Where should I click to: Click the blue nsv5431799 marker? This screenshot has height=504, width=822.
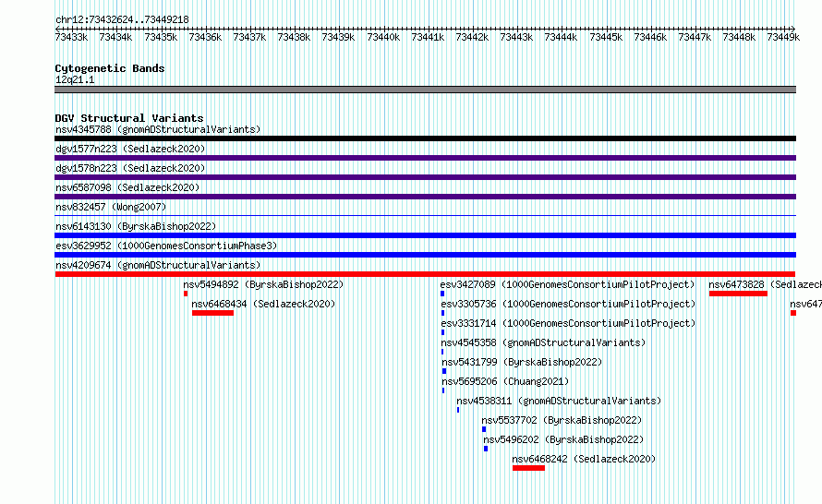coord(444,371)
